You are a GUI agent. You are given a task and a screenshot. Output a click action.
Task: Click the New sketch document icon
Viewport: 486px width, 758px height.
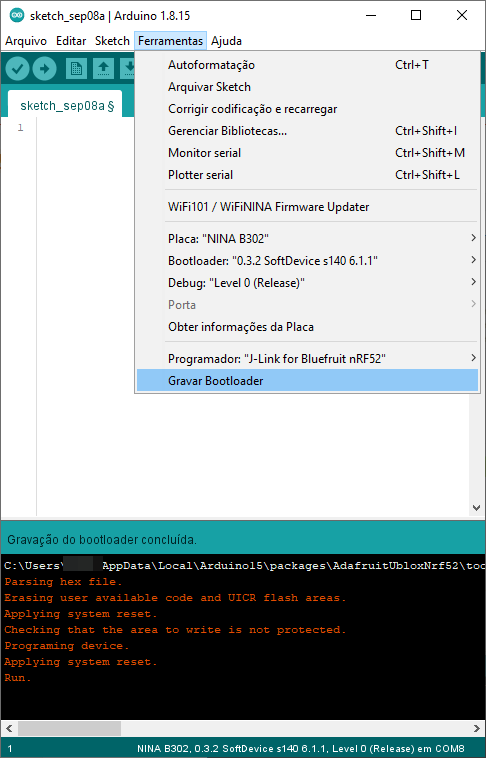point(76,69)
